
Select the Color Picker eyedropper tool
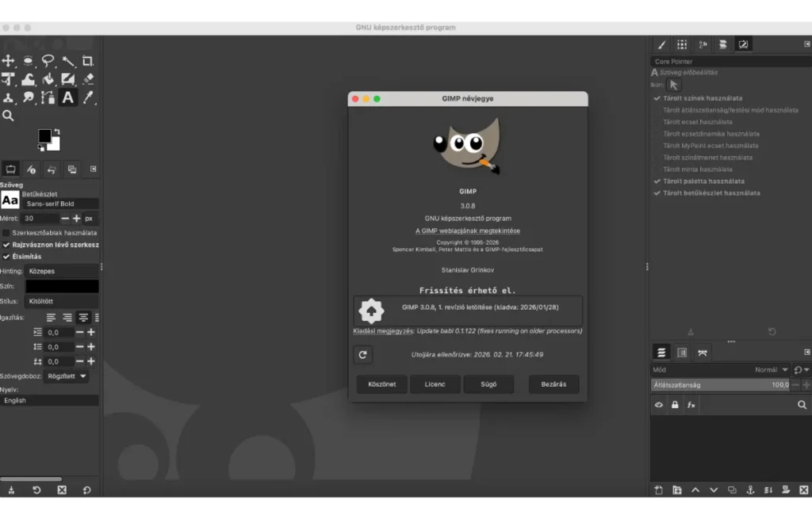click(x=87, y=97)
